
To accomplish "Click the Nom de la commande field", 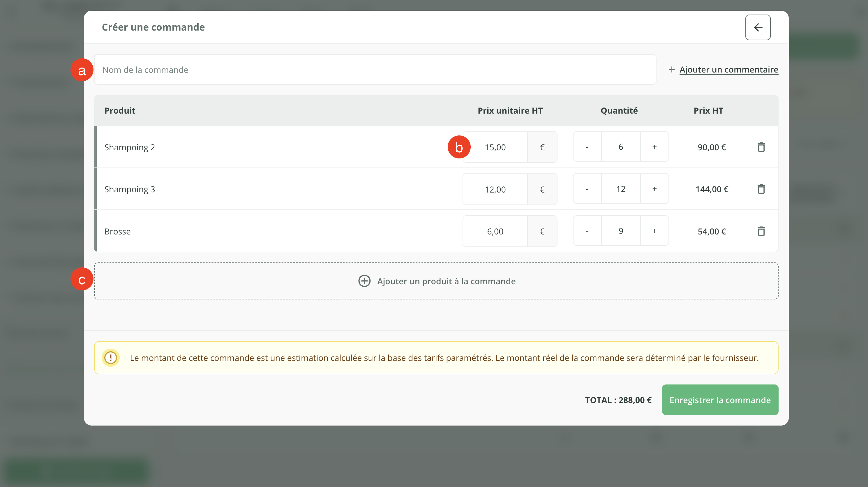I will point(375,70).
